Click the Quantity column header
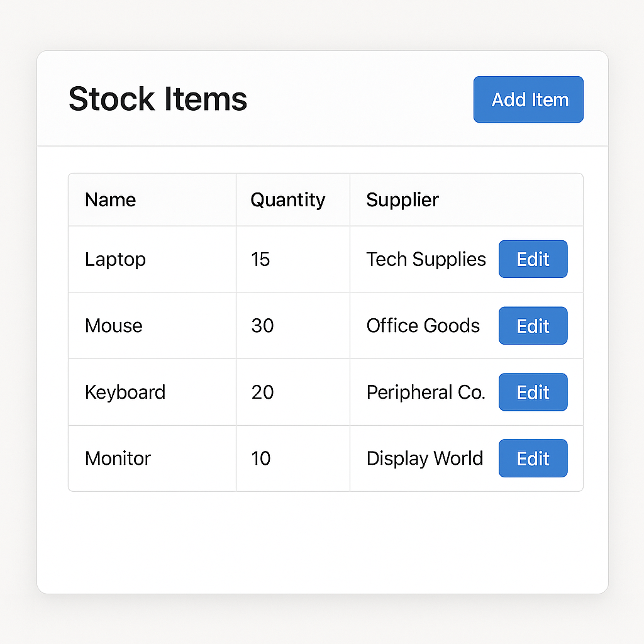The image size is (644, 644). pos(287,199)
